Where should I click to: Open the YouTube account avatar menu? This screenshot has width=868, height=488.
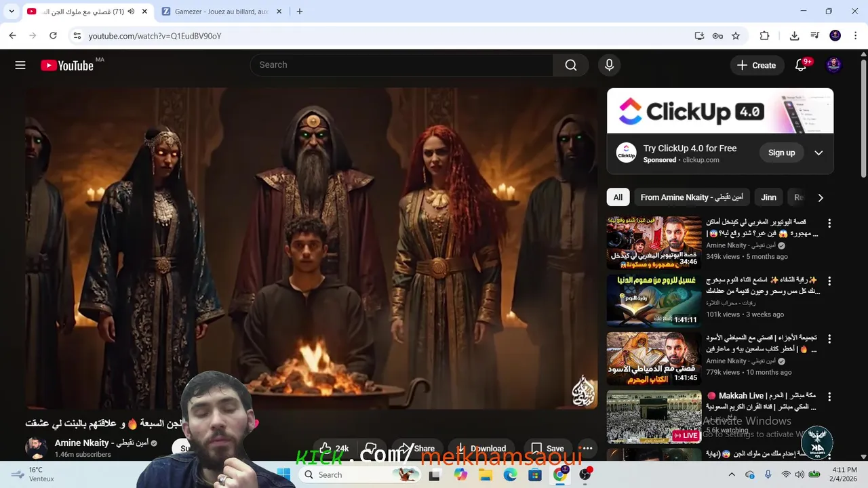tap(834, 65)
